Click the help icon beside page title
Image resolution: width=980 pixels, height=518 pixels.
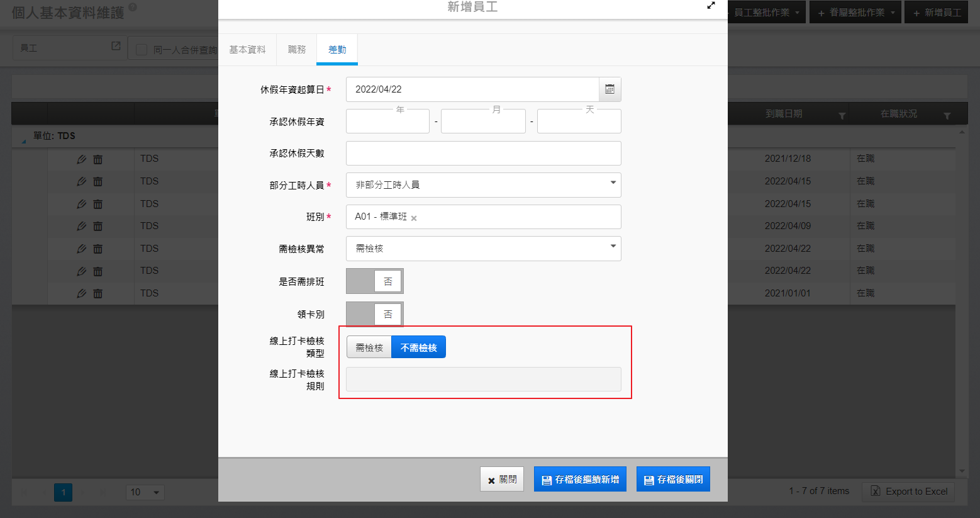(x=132, y=8)
